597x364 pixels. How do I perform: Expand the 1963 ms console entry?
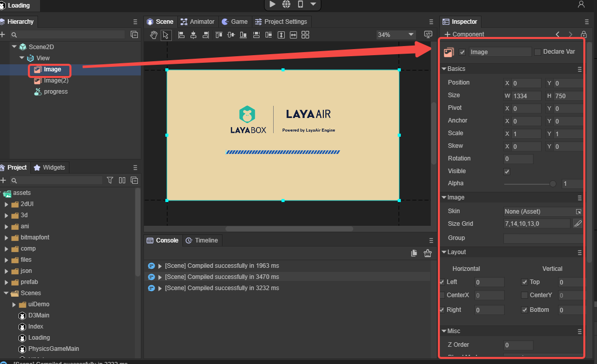pyautogui.click(x=160, y=266)
